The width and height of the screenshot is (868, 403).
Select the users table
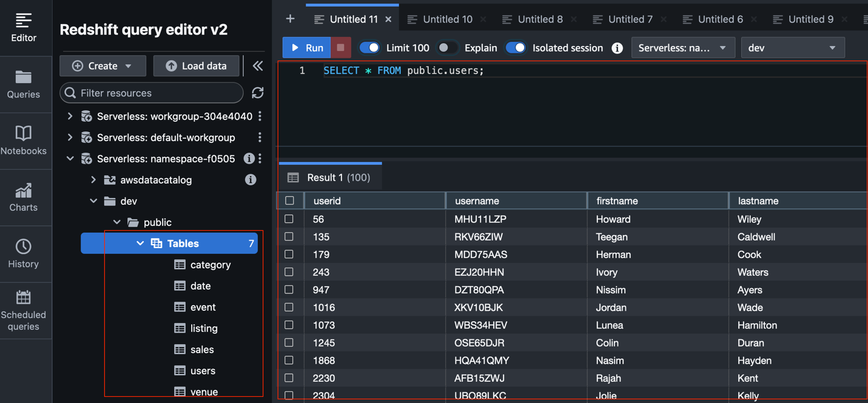pos(203,370)
